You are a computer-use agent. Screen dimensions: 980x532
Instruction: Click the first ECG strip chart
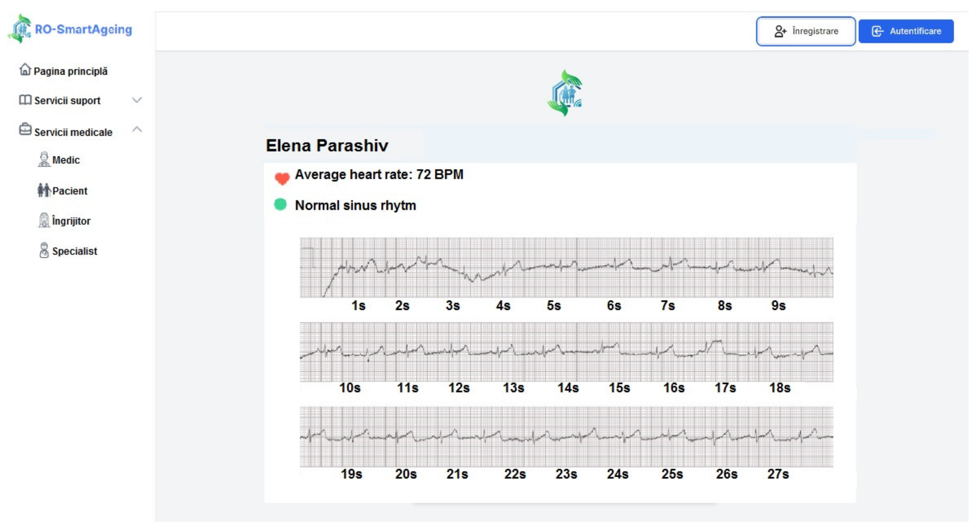566,267
